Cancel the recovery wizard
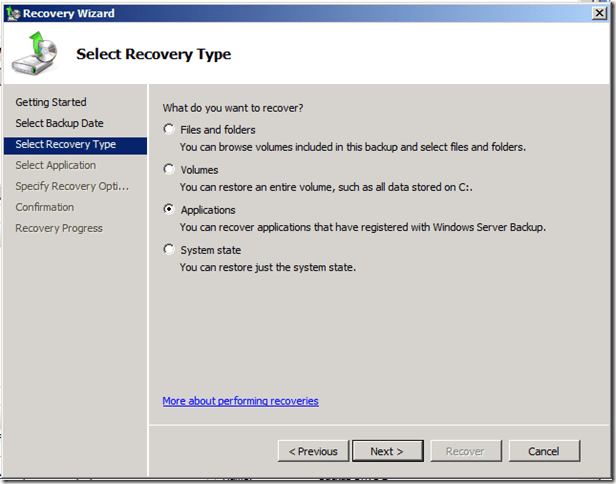Image resolution: width=616 pixels, height=484 pixels. pyautogui.click(x=543, y=451)
